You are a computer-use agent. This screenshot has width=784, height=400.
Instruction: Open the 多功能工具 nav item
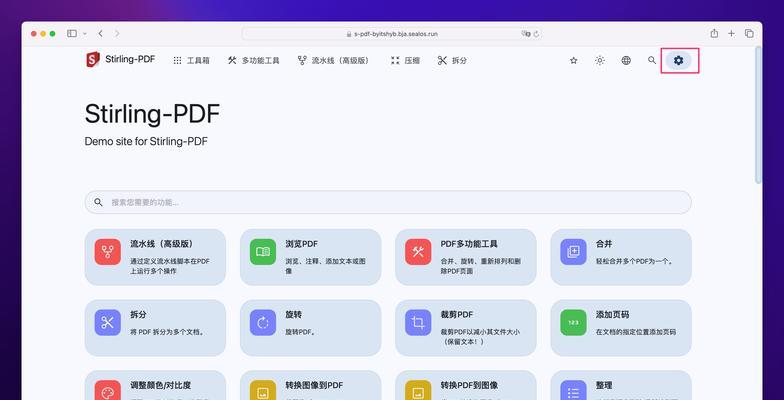click(254, 60)
